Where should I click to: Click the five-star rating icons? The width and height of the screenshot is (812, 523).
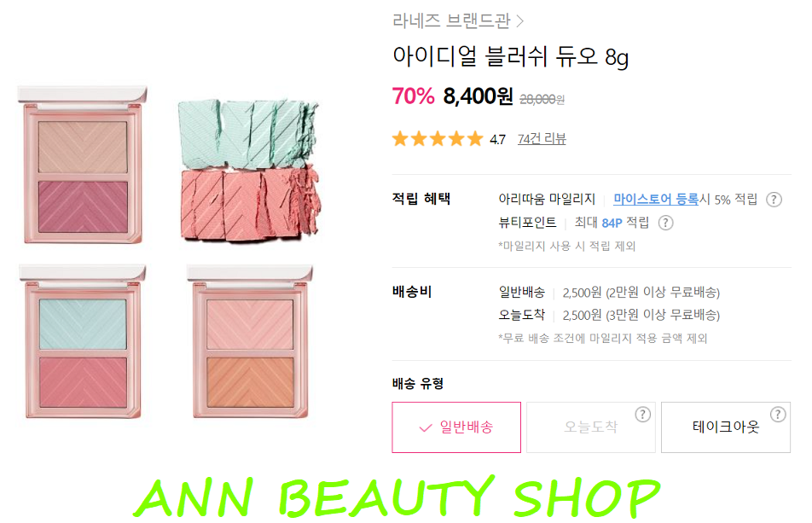tap(438, 139)
